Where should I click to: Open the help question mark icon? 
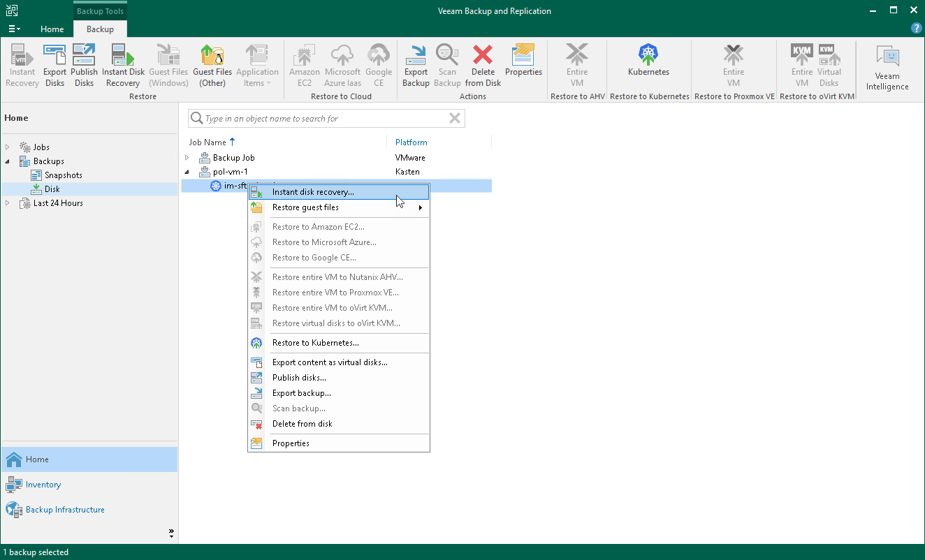point(917,29)
